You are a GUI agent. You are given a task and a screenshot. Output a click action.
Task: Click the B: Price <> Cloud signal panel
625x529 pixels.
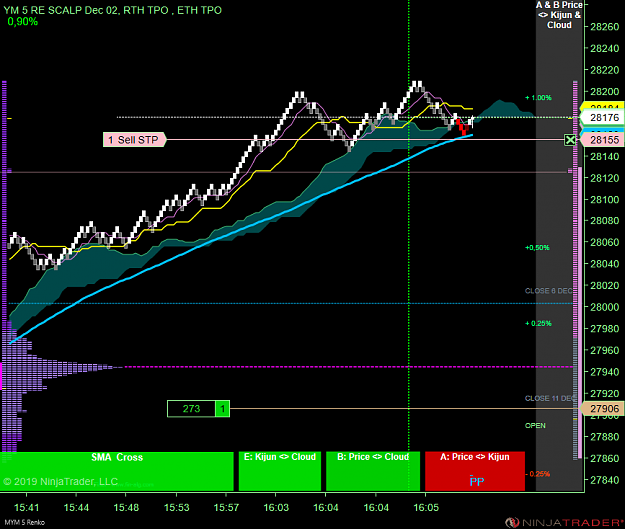[x=373, y=471]
